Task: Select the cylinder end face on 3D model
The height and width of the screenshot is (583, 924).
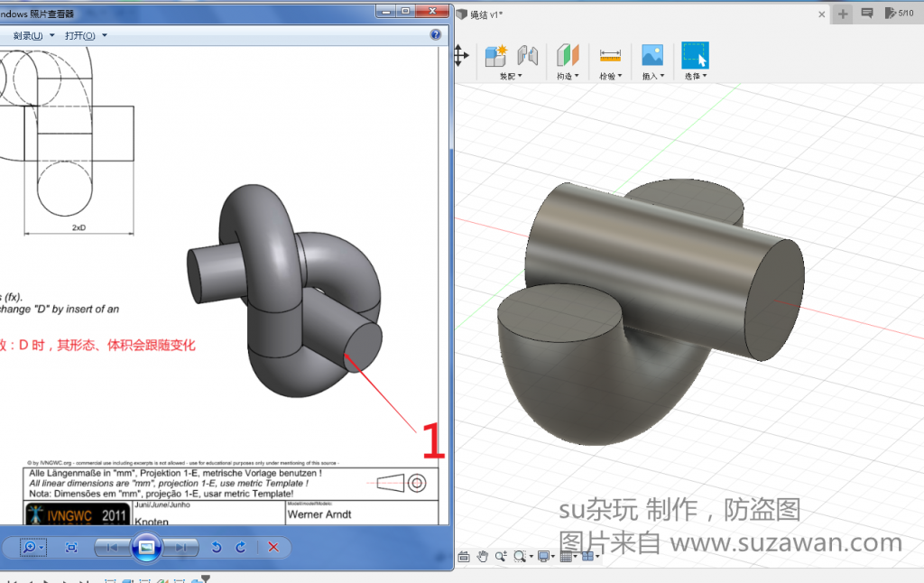Action: (x=775, y=300)
